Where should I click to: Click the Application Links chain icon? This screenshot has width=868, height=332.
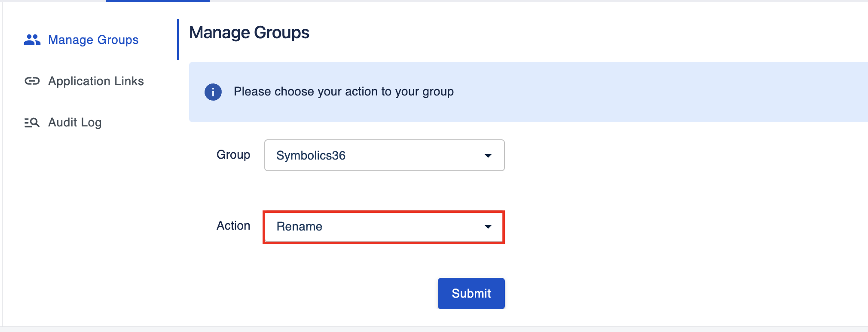coord(32,81)
